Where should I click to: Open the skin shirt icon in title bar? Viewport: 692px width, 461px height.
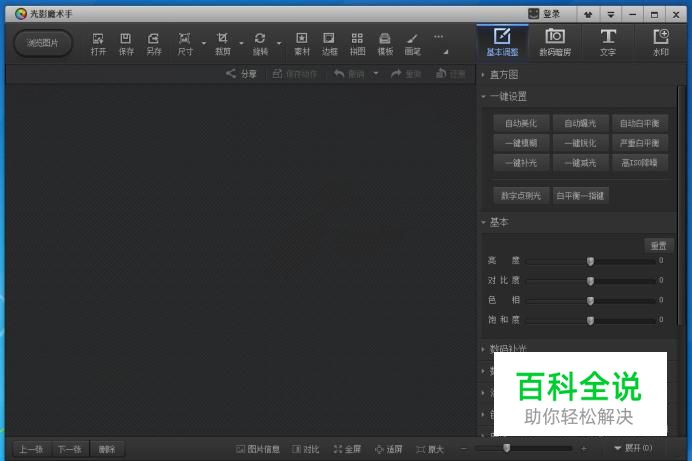tap(588, 15)
